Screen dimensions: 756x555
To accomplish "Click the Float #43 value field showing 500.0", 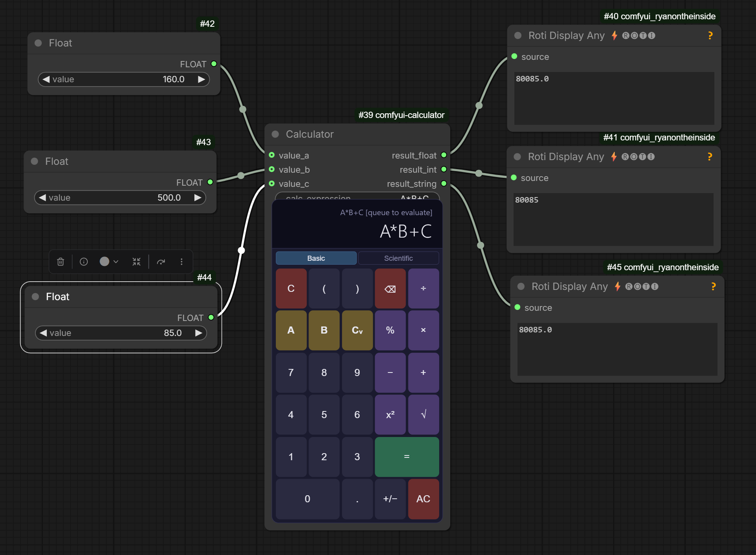I will click(x=120, y=198).
